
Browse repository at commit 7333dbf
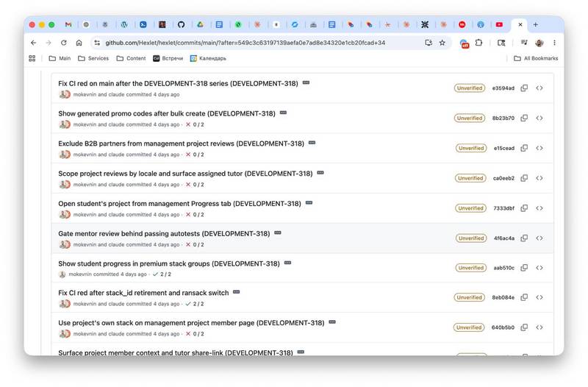pyautogui.click(x=539, y=208)
